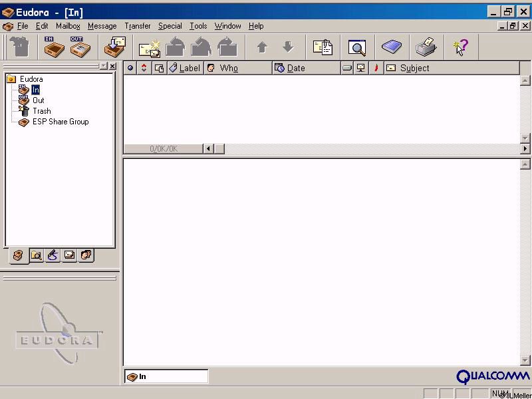This screenshot has width=532, height=399.
Task: Click the Forward toolbar icon
Action: 227,47
